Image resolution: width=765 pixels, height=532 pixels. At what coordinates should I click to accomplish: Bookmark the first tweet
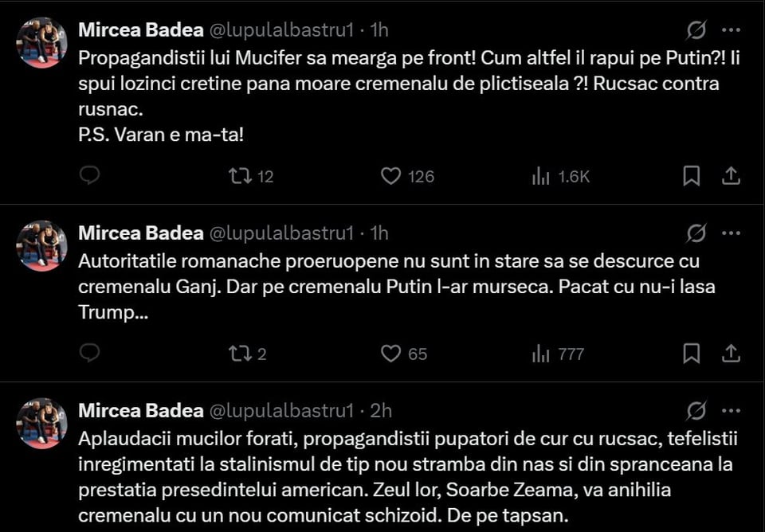coord(691,176)
